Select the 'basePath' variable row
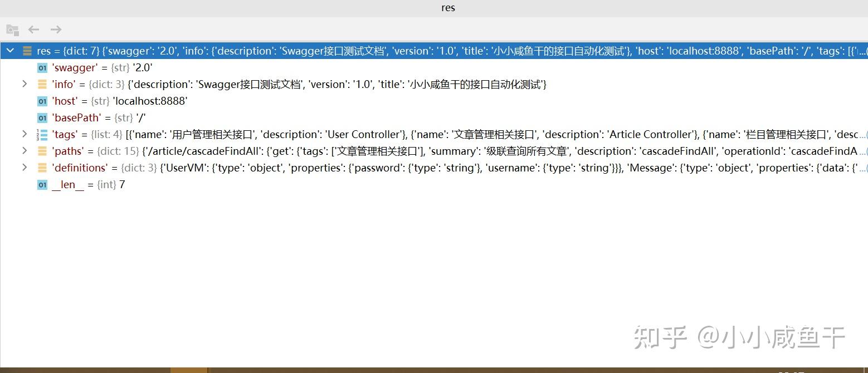Viewport: 868px width, 373px height. pos(434,118)
